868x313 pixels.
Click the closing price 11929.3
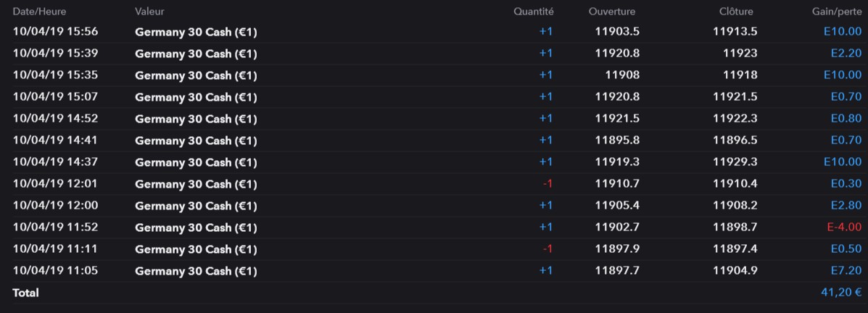coord(735,162)
